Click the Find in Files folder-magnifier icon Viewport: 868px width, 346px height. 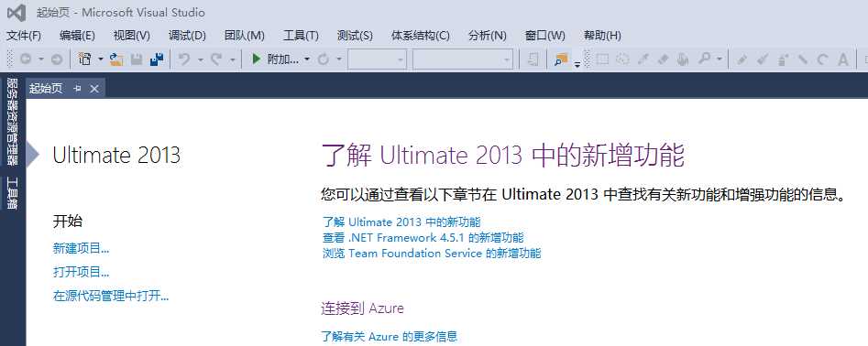(561, 59)
